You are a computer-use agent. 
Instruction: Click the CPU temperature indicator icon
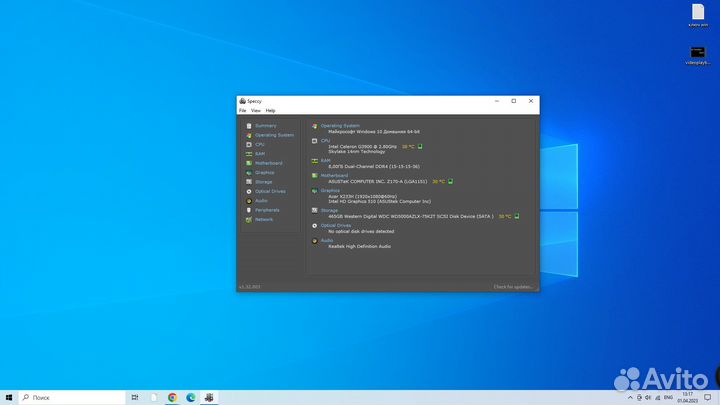point(420,146)
